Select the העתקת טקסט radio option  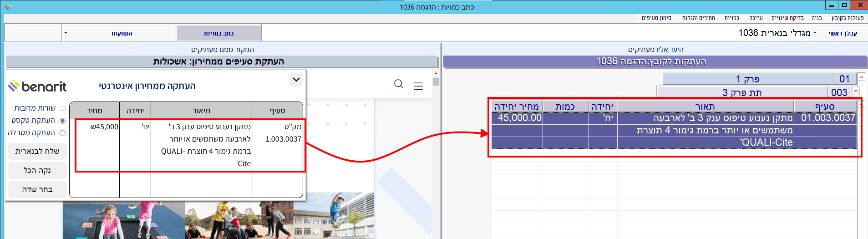(63, 121)
